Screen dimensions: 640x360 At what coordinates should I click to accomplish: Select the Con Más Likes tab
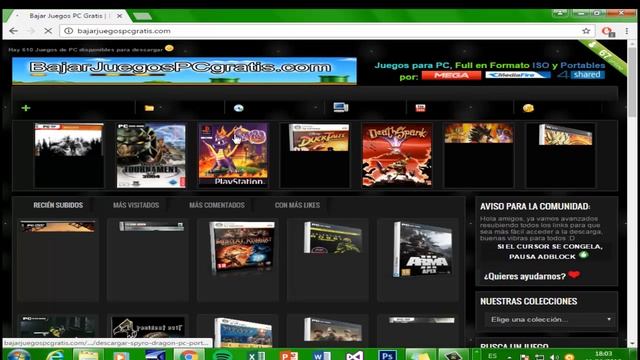[297, 205]
